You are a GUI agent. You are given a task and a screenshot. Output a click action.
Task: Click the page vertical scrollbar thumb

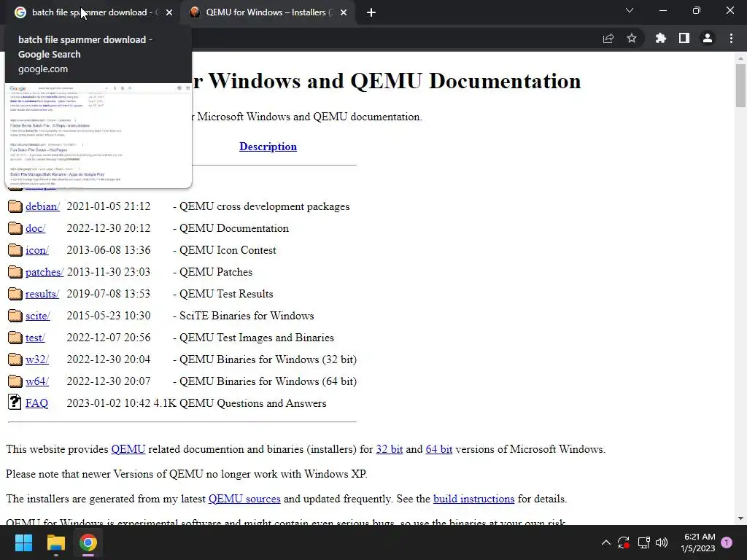[740, 86]
